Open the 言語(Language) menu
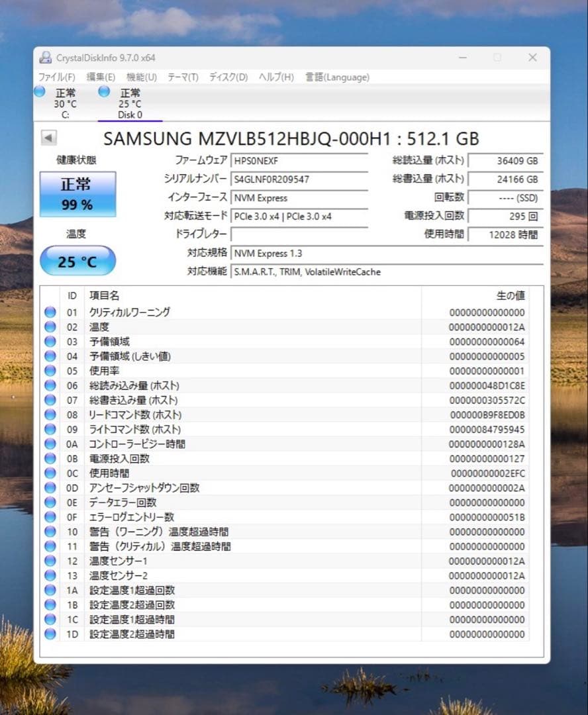 coord(337,77)
